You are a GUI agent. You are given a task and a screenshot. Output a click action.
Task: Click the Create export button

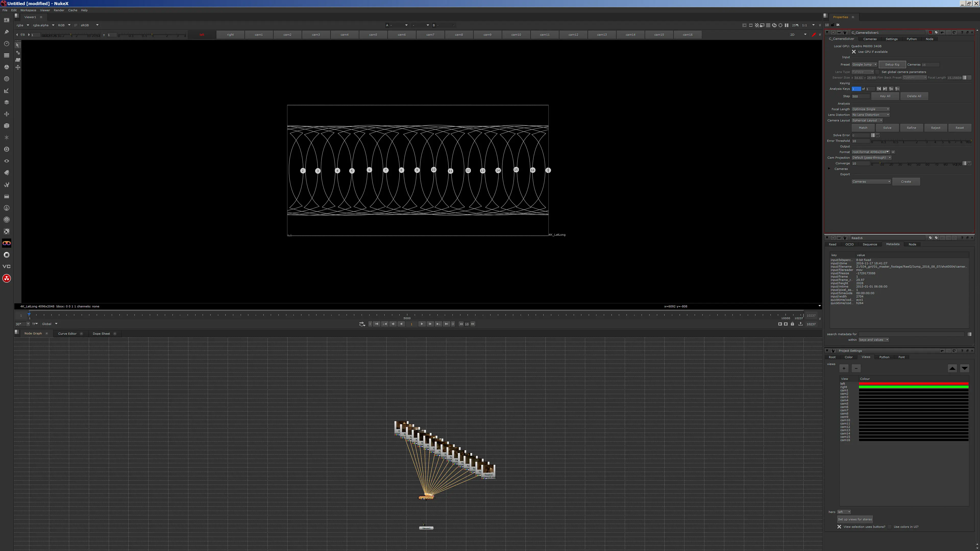[x=906, y=182]
